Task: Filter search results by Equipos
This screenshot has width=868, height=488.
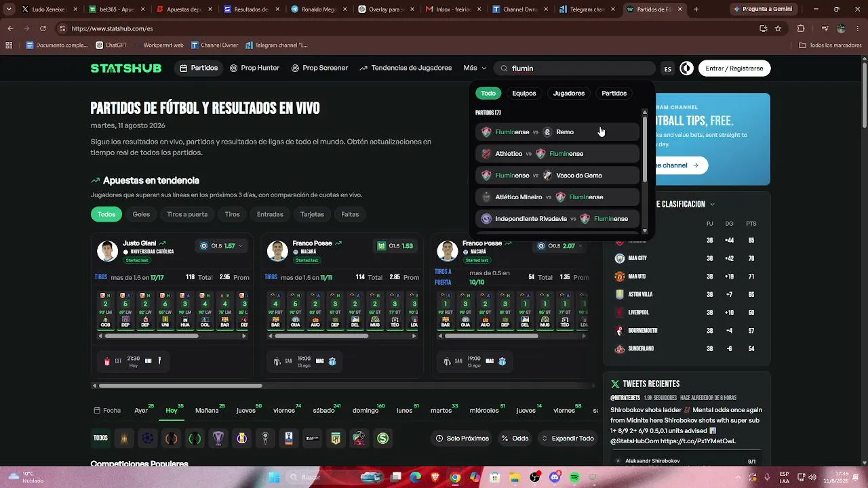Action: [524, 94]
